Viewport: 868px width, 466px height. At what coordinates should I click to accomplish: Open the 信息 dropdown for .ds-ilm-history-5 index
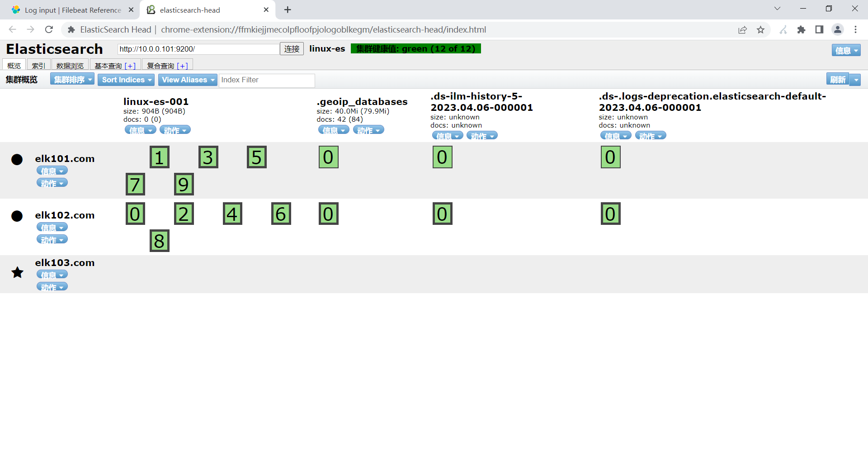pyautogui.click(x=448, y=136)
